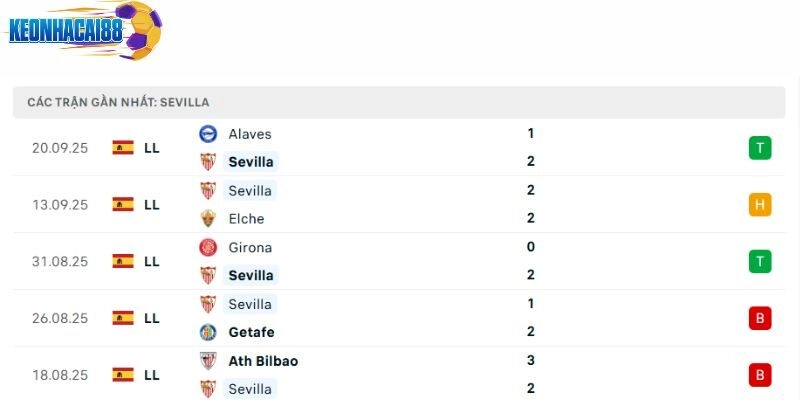Click the Alaves club crest
800x400 pixels.
pyautogui.click(x=208, y=133)
